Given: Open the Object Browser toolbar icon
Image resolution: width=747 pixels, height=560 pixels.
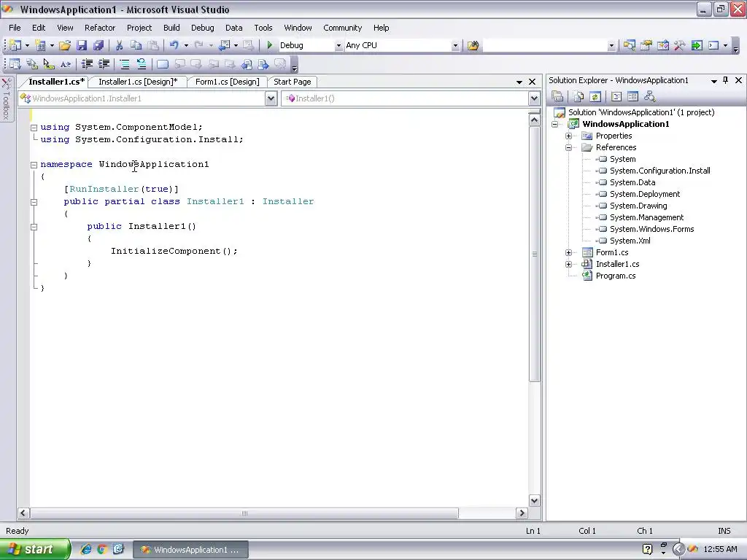Looking at the screenshot, I should 662,45.
